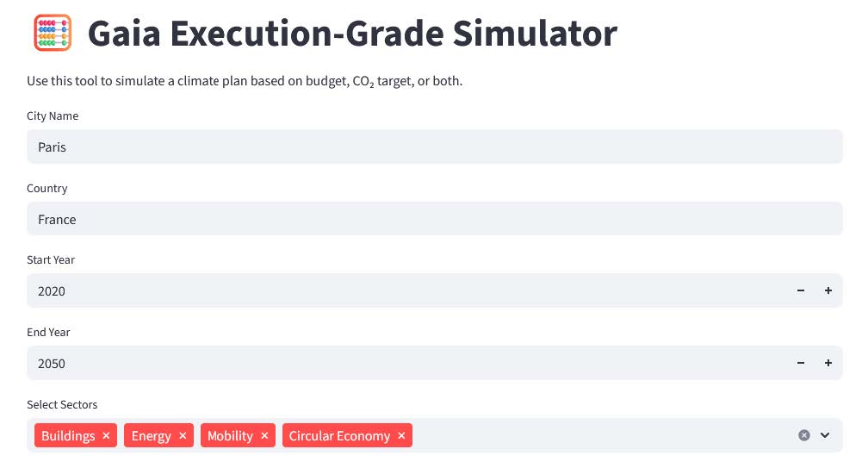Expand the Select Sectors dropdown arrow
Viewport: 868px width, 468px height.
825,435
